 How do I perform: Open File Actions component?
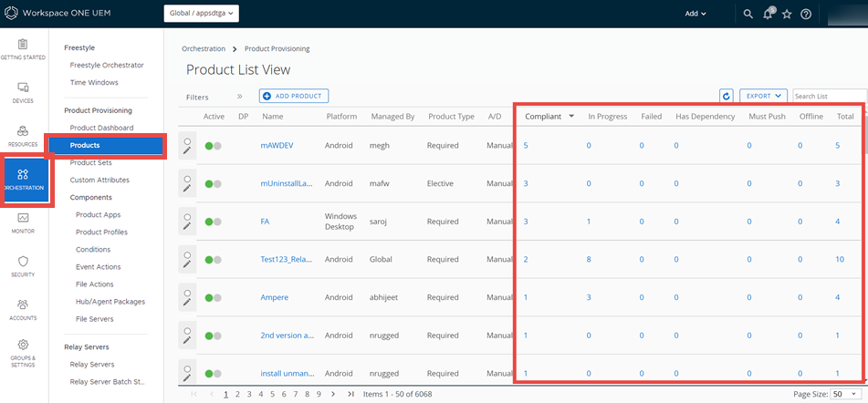pyautogui.click(x=95, y=284)
